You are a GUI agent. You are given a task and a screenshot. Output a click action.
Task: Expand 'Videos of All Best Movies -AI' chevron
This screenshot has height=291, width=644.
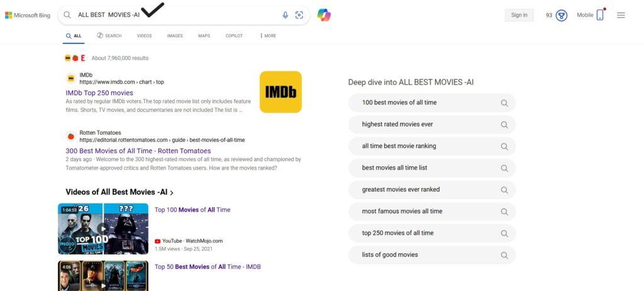(172, 193)
